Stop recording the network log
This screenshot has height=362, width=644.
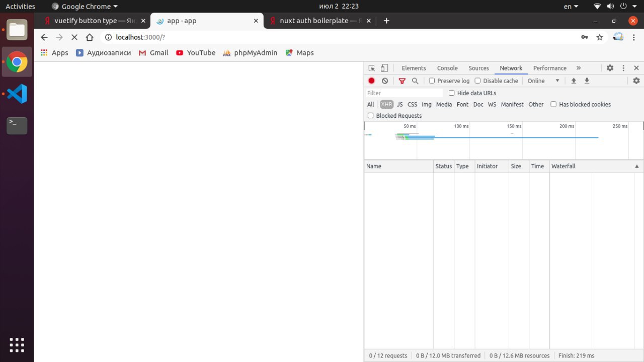[x=371, y=81]
